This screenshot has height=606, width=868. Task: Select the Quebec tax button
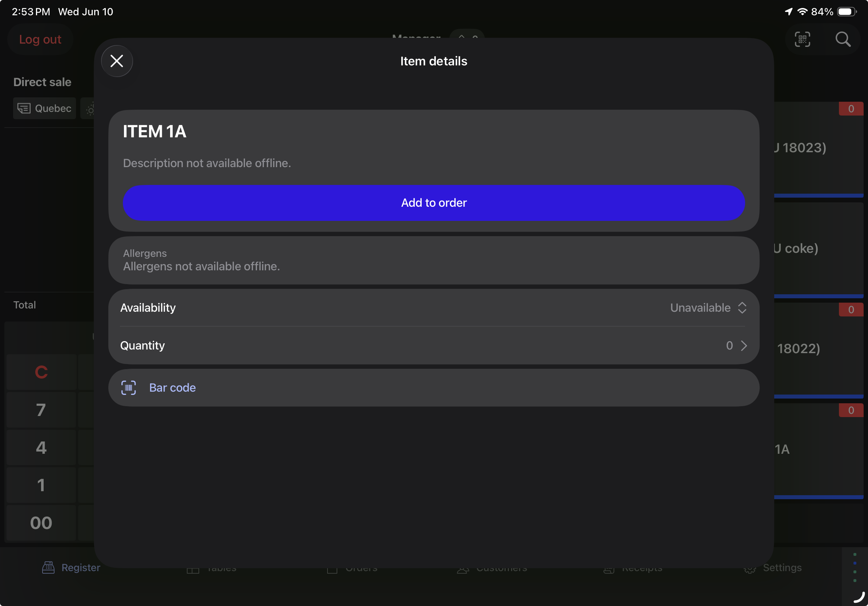(x=45, y=108)
